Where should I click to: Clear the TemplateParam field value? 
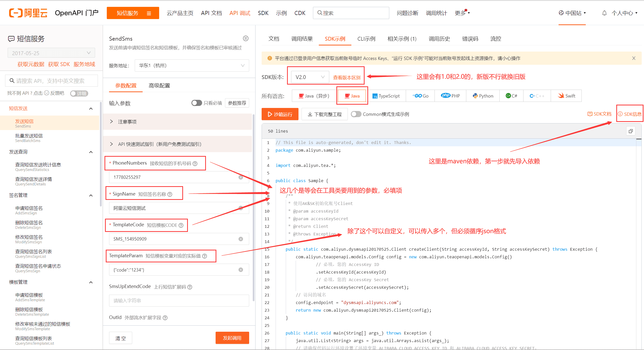click(241, 270)
